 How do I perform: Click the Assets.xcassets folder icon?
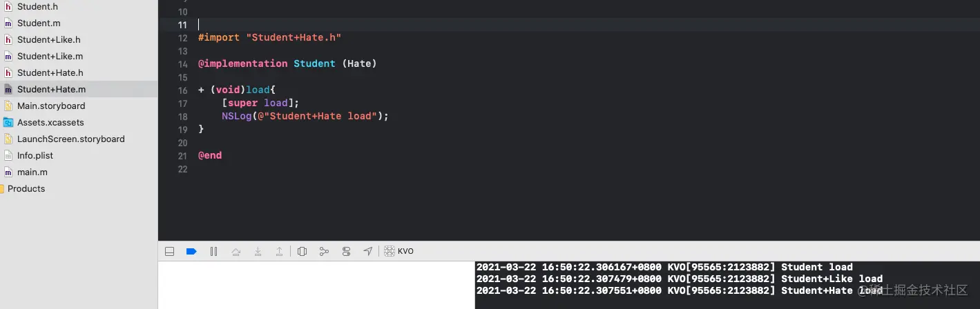8,122
